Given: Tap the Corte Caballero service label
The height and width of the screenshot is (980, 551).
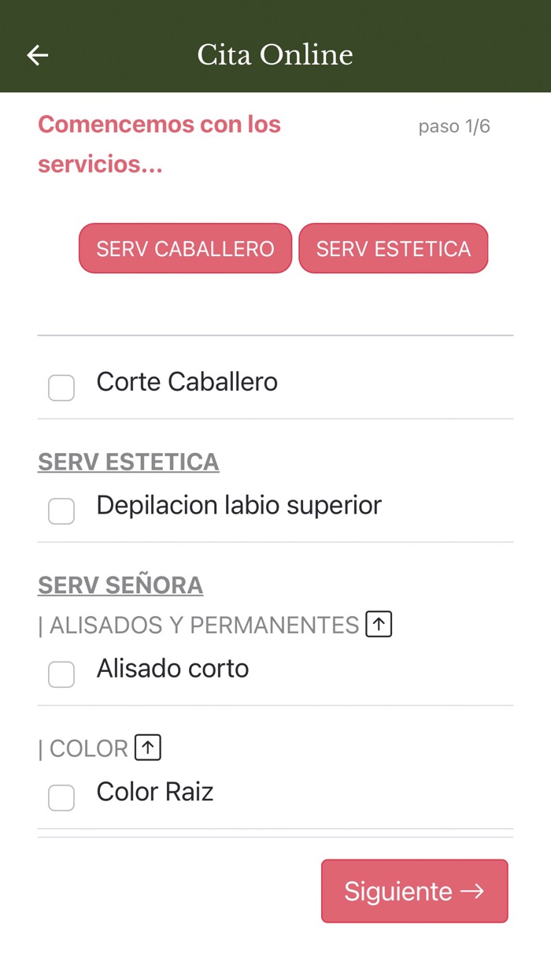Looking at the screenshot, I should tap(187, 382).
